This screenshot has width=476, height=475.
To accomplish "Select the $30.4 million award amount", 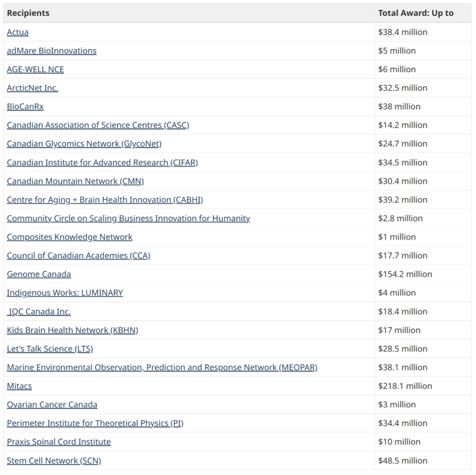I will [x=403, y=181].
